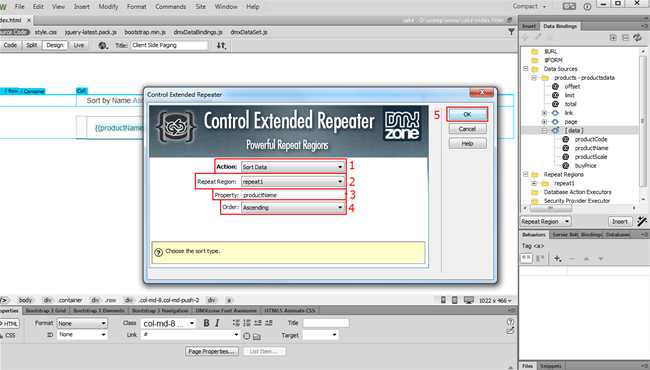Viewport: 650px width, 370px height.
Task: Switch to the Server Behaviors tab
Action: (x=564, y=235)
